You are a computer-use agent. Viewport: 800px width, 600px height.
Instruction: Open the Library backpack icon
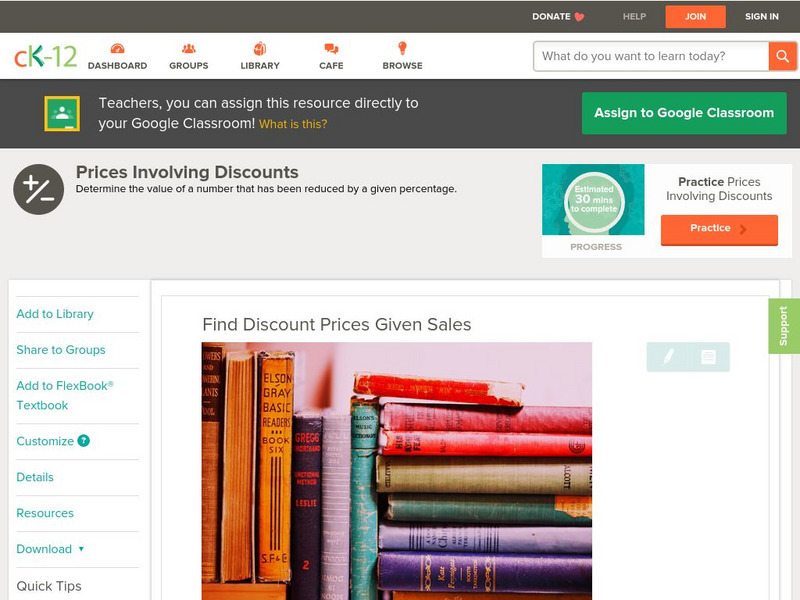[260, 48]
